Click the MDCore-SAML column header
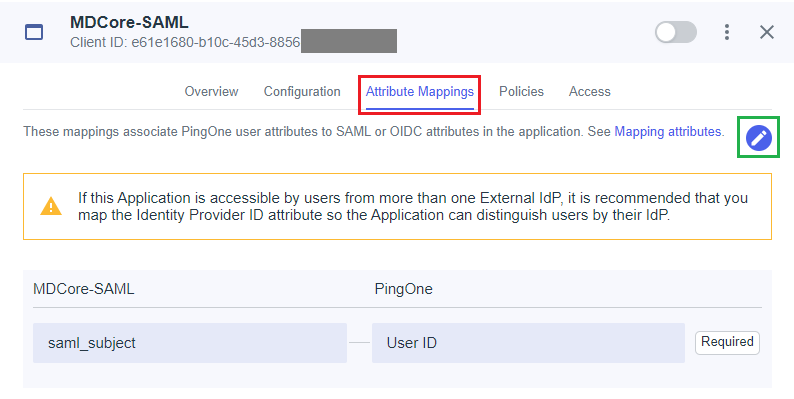 (x=84, y=289)
